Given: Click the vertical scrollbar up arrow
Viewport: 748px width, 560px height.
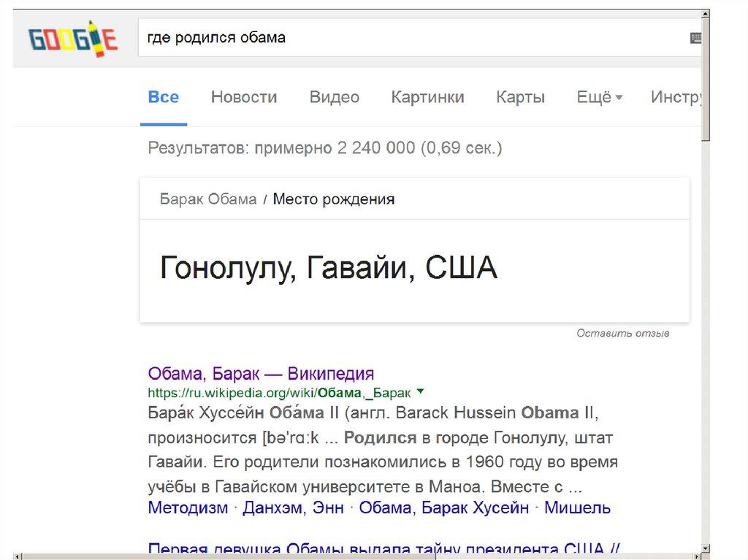Looking at the screenshot, I should point(706,14).
